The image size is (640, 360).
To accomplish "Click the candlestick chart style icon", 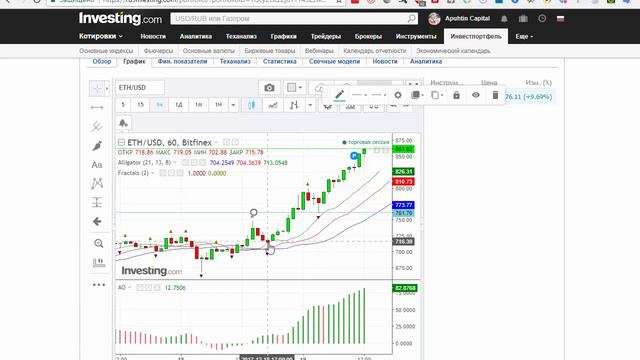I will [251, 105].
